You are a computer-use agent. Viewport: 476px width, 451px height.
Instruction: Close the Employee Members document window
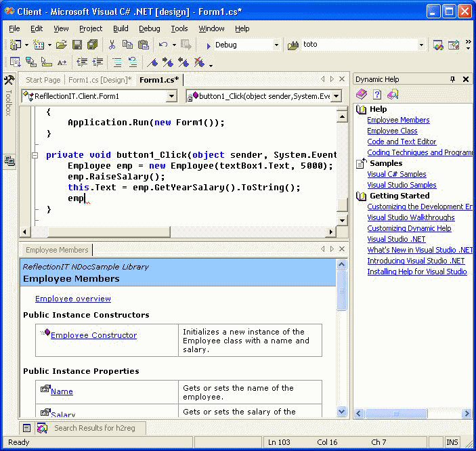pos(342,249)
